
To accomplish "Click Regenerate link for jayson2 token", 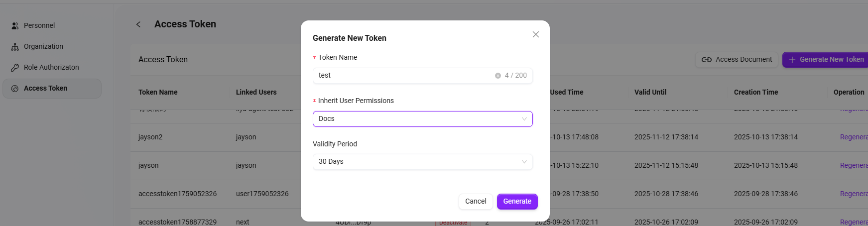I will pos(854,137).
